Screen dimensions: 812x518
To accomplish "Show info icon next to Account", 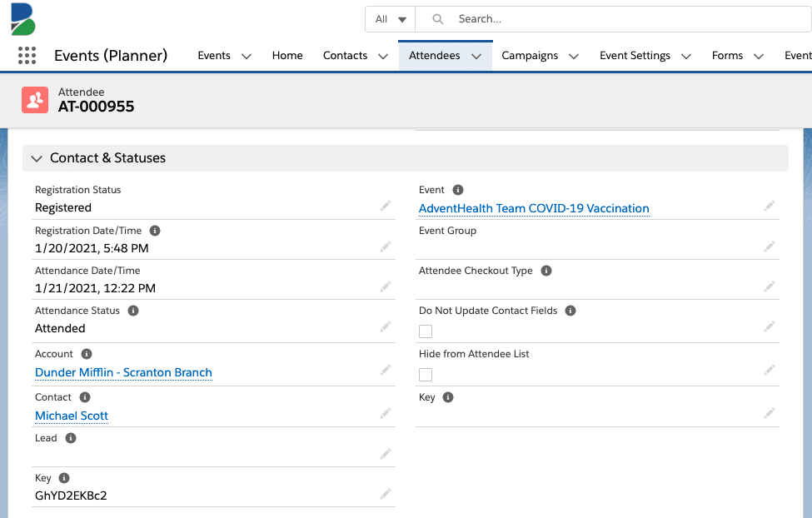I will [87, 354].
